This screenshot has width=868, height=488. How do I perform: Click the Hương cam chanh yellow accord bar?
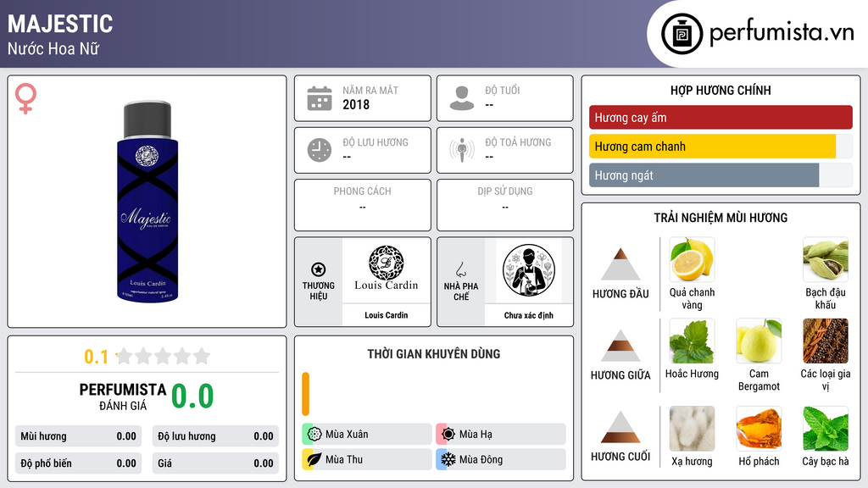[x=712, y=147]
